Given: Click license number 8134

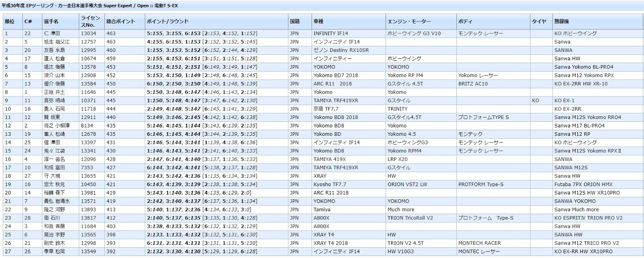Looking at the screenshot, I should coord(87,126).
